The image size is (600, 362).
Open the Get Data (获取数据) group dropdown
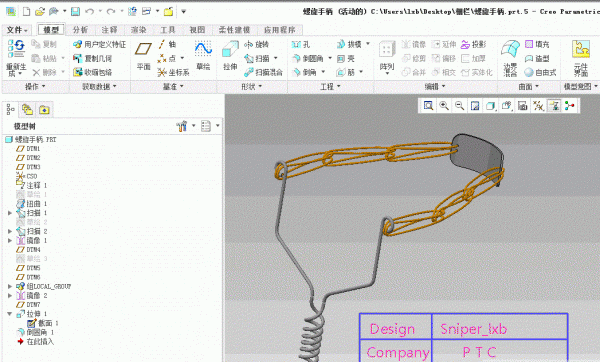[99, 87]
